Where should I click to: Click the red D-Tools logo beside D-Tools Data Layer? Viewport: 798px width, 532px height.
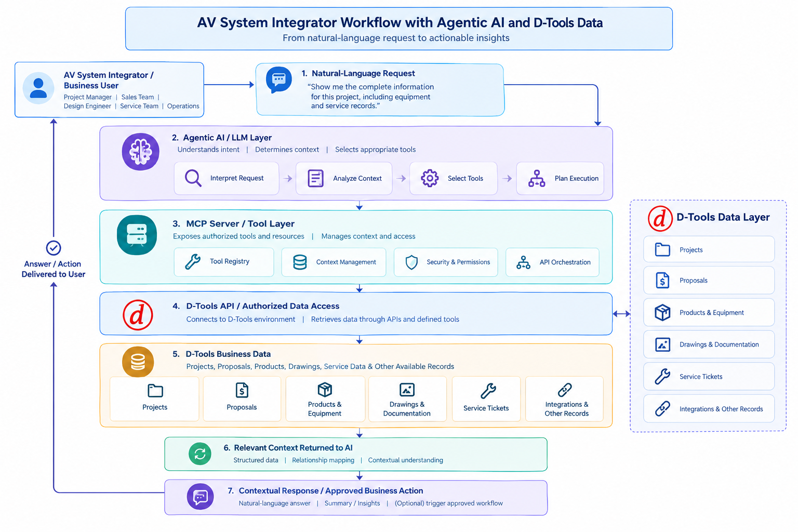pyautogui.click(x=660, y=218)
